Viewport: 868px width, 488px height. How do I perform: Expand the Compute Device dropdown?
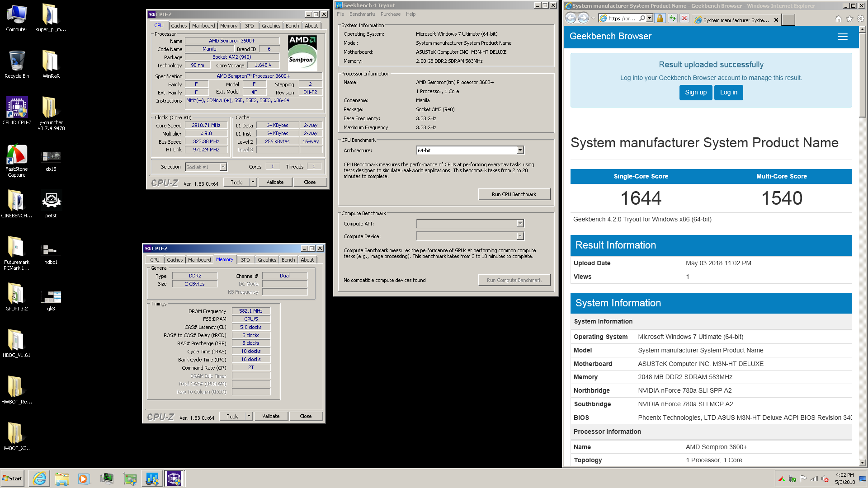coord(520,236)
